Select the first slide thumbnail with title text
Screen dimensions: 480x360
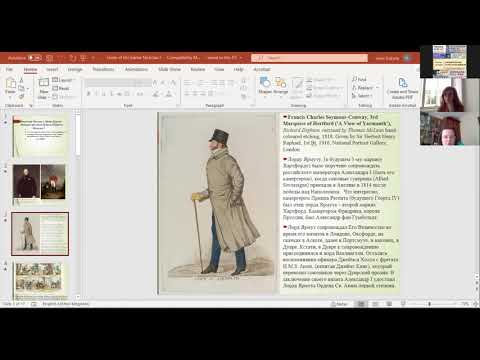click(40, 136)
